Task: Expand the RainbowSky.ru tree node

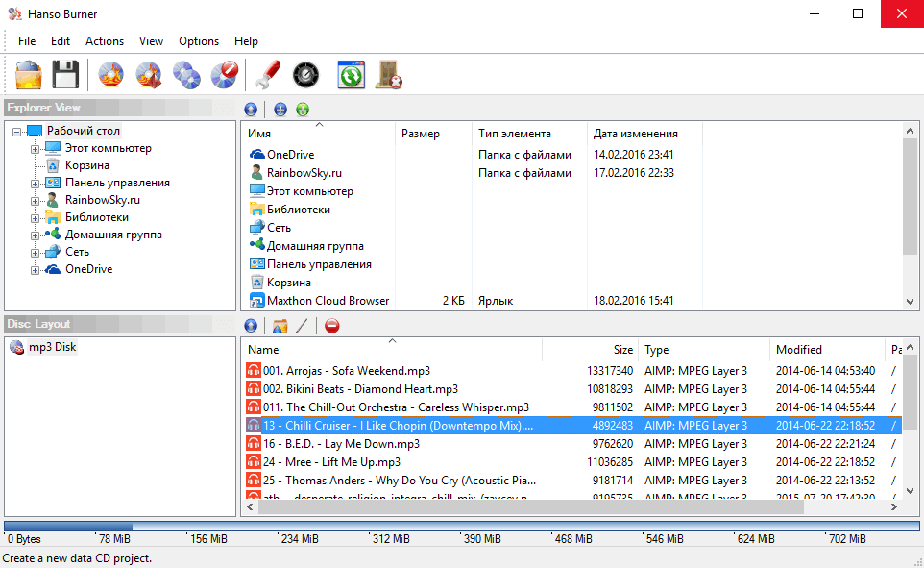Action: point(35,201)
